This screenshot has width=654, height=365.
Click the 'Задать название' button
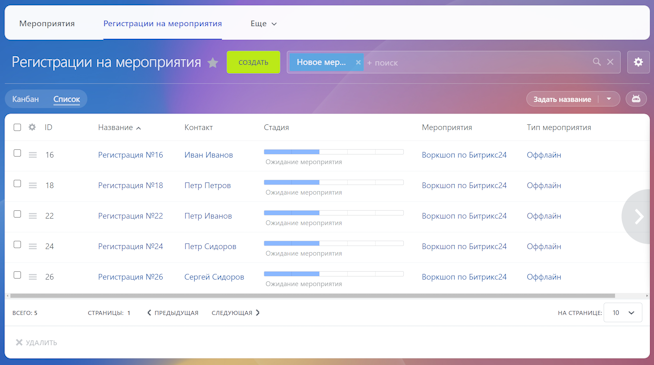[562, 99]
